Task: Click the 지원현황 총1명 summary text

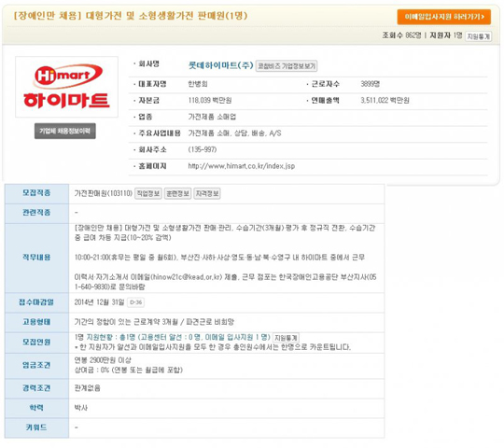Action: point(178,338)
